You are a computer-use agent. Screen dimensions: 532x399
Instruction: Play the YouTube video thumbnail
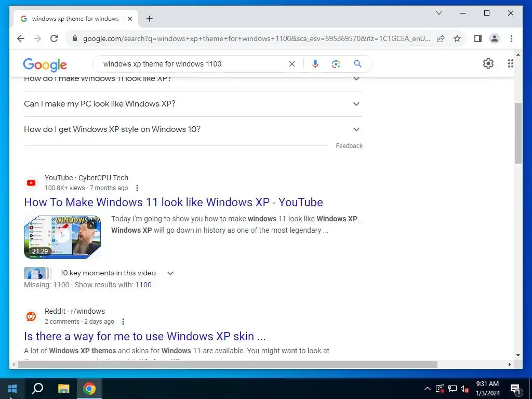pos(62,237)
